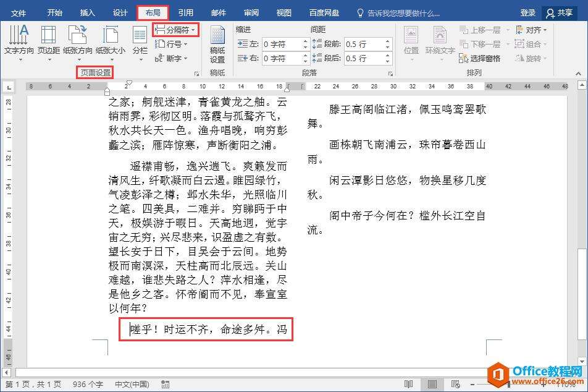
Task: Click the vertical scrollbar up arrow
Action: [582, 85]
